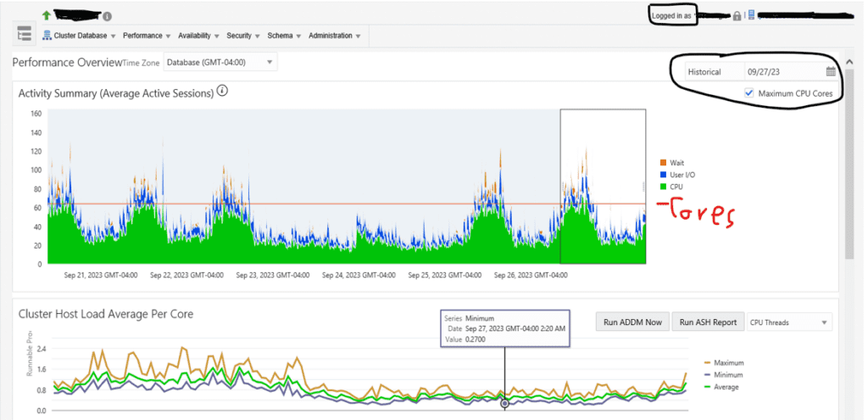Click the green CPU legend swatch

pyautogui.click(x=662, y=187)
